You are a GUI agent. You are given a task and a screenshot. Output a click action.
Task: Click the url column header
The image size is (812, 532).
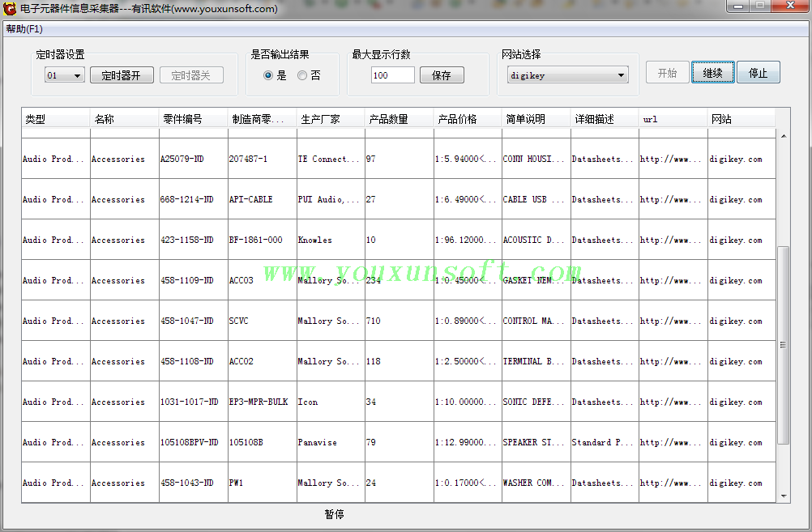[673, 119]
